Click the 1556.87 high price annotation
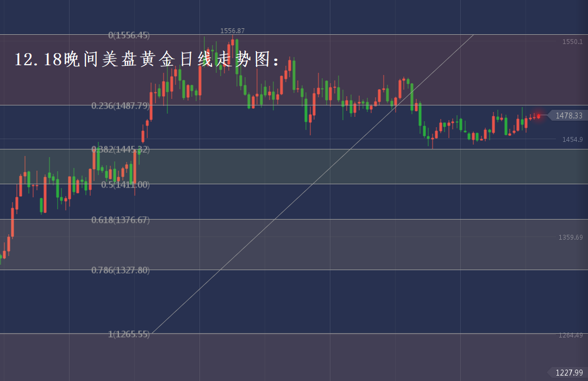 [x=232, y=31]
